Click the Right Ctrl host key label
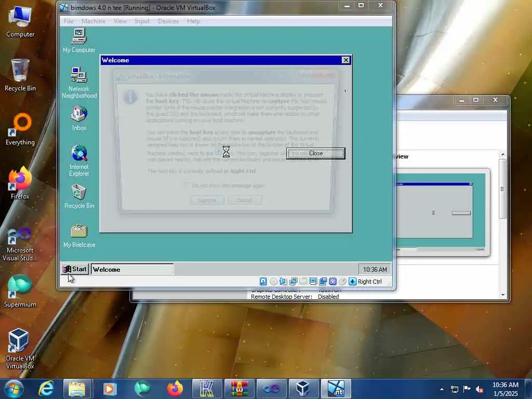The image size is (532, 399). 369,282
